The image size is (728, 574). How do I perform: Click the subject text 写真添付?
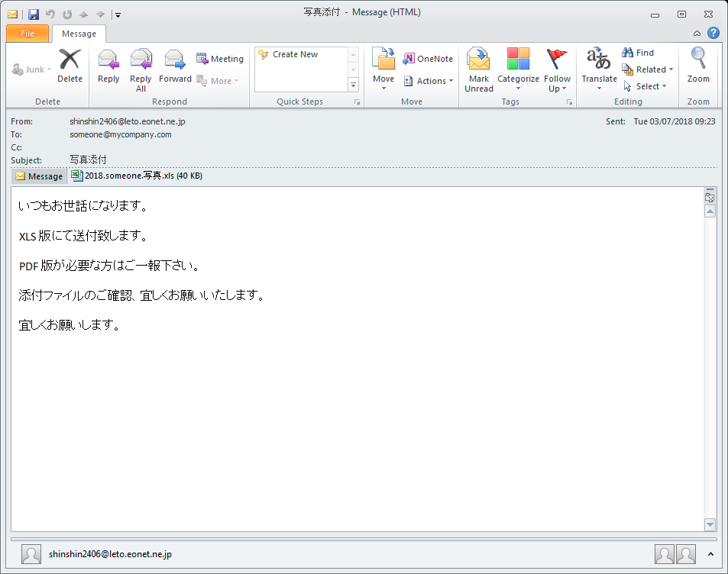[88, 160]
